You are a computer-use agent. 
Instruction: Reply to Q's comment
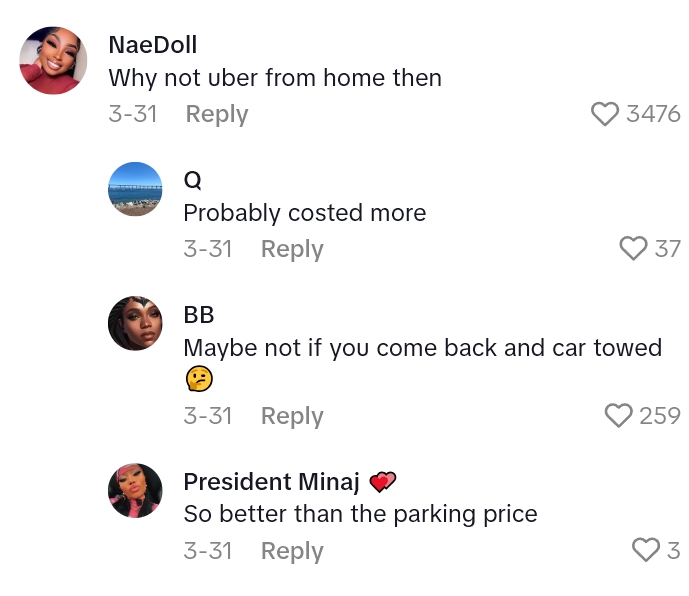tap(292, 249)
